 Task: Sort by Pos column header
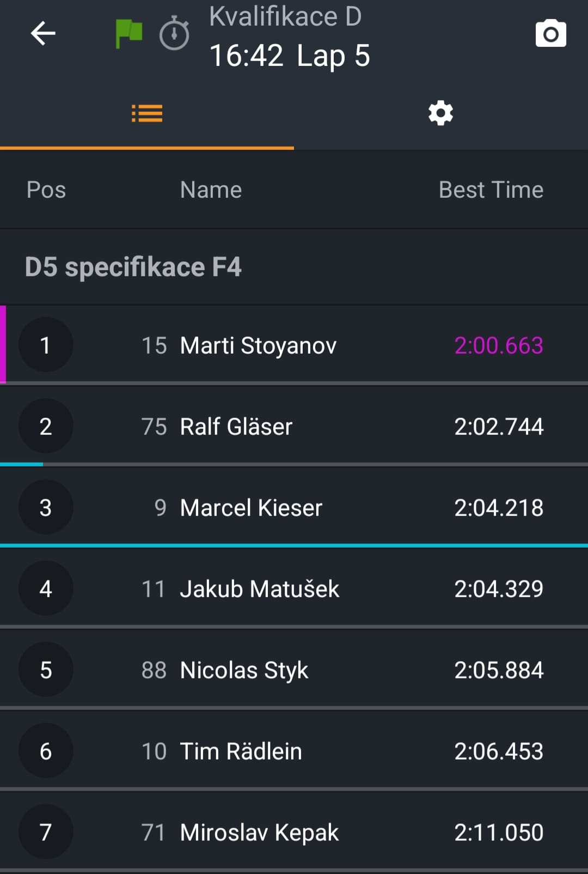coord(46,190)
